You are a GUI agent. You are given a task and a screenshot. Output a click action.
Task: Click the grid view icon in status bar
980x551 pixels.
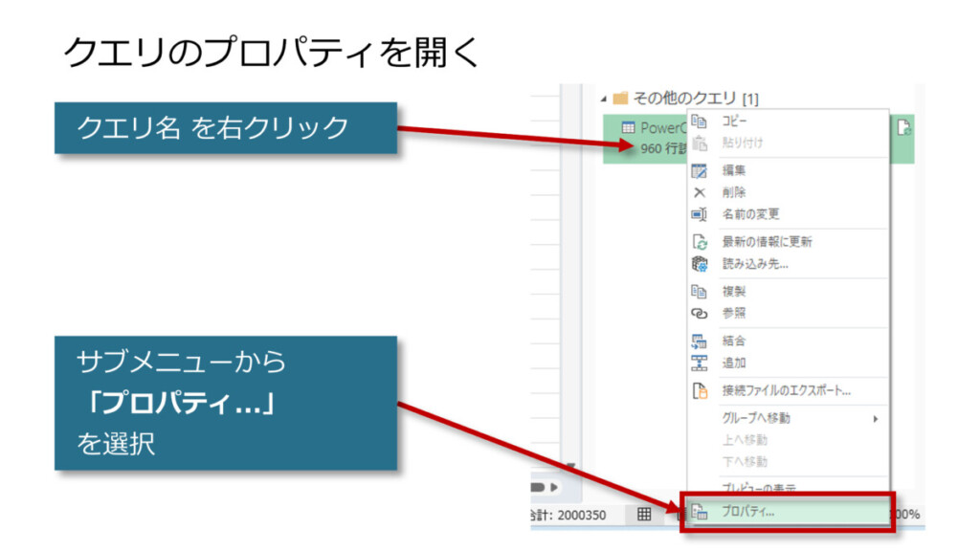pyautogui.click(x=645, y=515)
